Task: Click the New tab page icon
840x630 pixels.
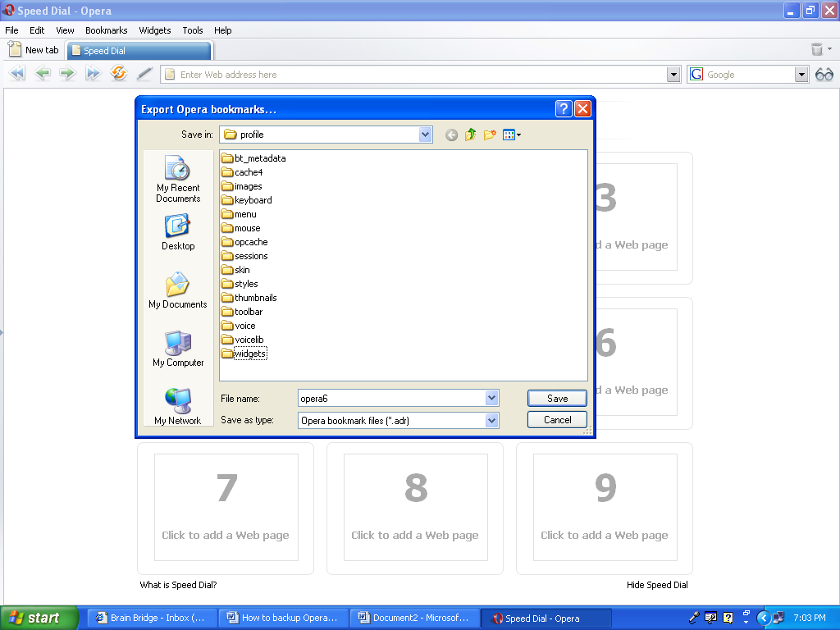Action: [x=15, y=50]
